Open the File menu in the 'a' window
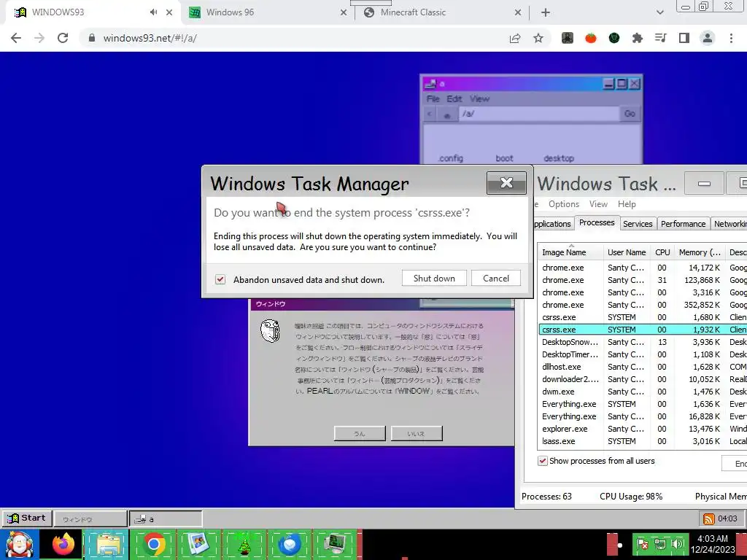Screen dimensions: 747x560 (x=433, y=98)
